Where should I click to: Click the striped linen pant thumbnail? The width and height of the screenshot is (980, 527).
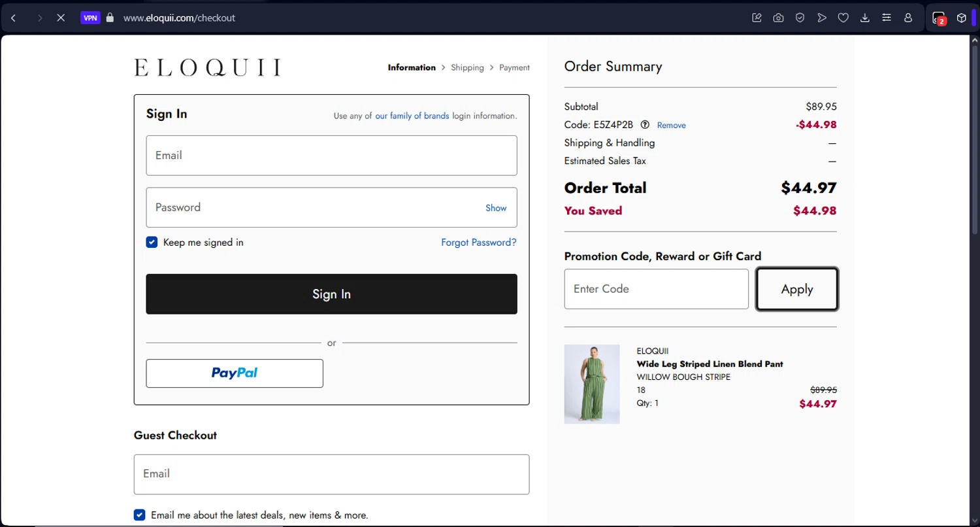(x=592, y=384)
